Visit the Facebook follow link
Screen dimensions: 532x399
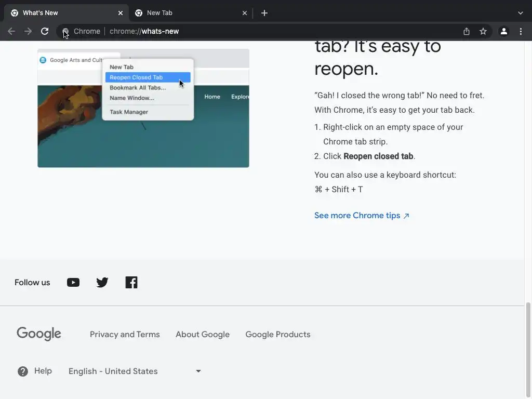click(131, 282)
